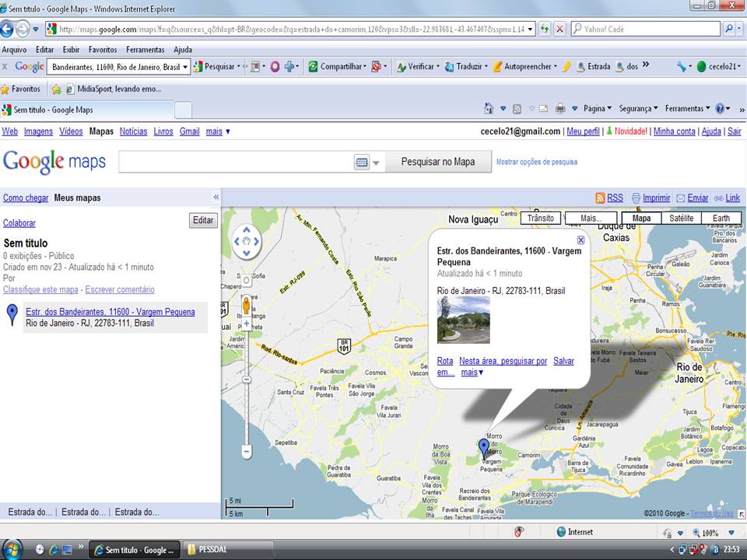Open the Exibir menu
Viewport: 747px width, 560px height.
pyautogui.click(x=71, y=50)
